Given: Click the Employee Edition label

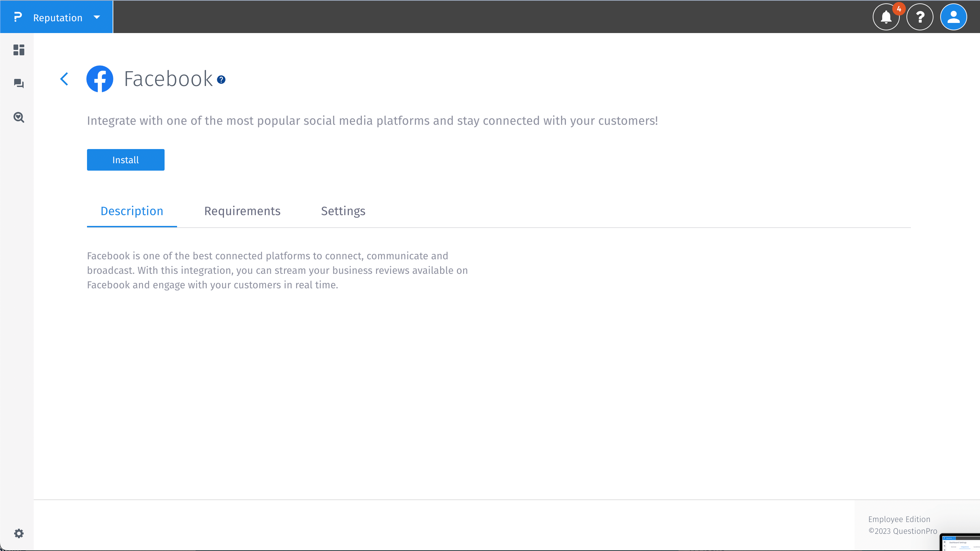Looking at the screenshot, I should pos(899,519).
